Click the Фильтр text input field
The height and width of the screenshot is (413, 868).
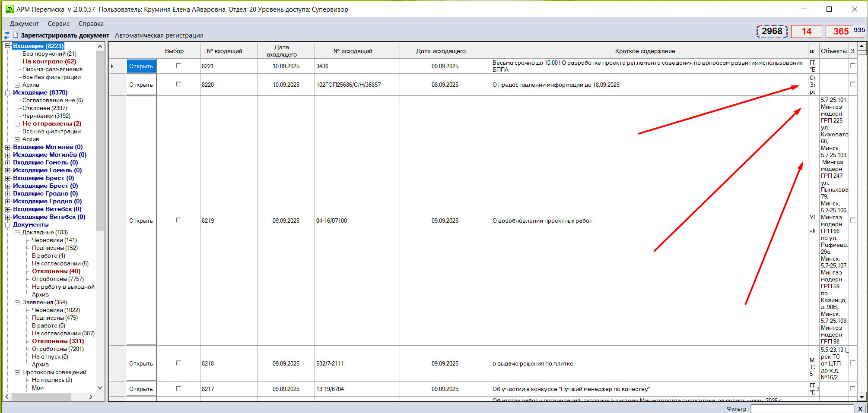(802, 409)
